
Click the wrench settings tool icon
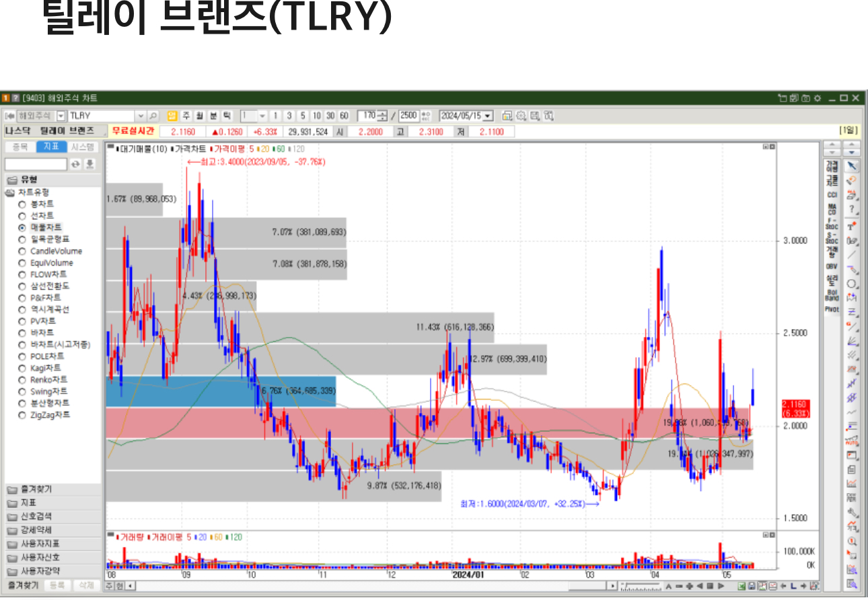pyautogui.click(x=852, y=513)
